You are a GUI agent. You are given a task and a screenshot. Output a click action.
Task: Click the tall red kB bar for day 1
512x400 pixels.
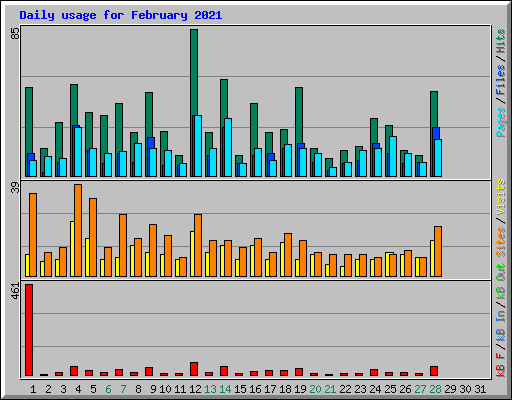click(x=29, y=330)
